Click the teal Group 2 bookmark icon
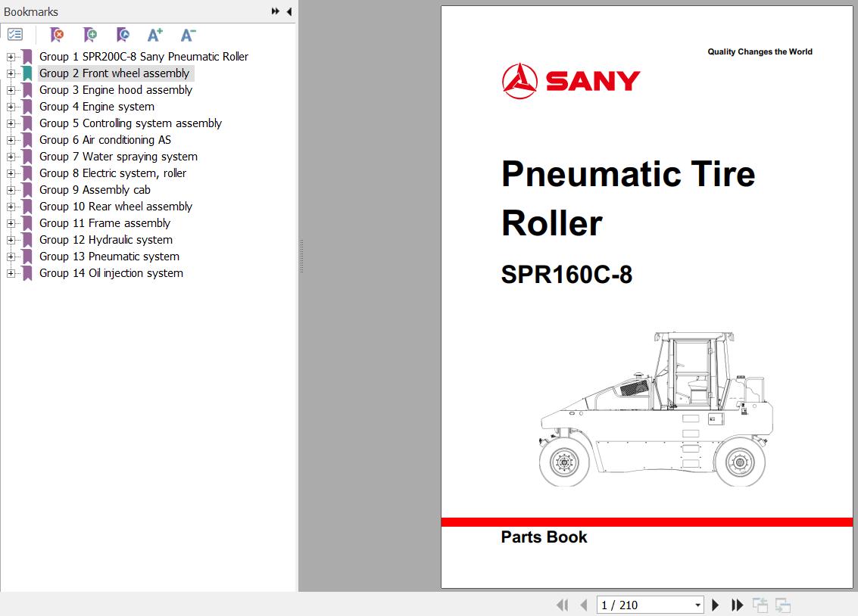 (x=27, y=73)
